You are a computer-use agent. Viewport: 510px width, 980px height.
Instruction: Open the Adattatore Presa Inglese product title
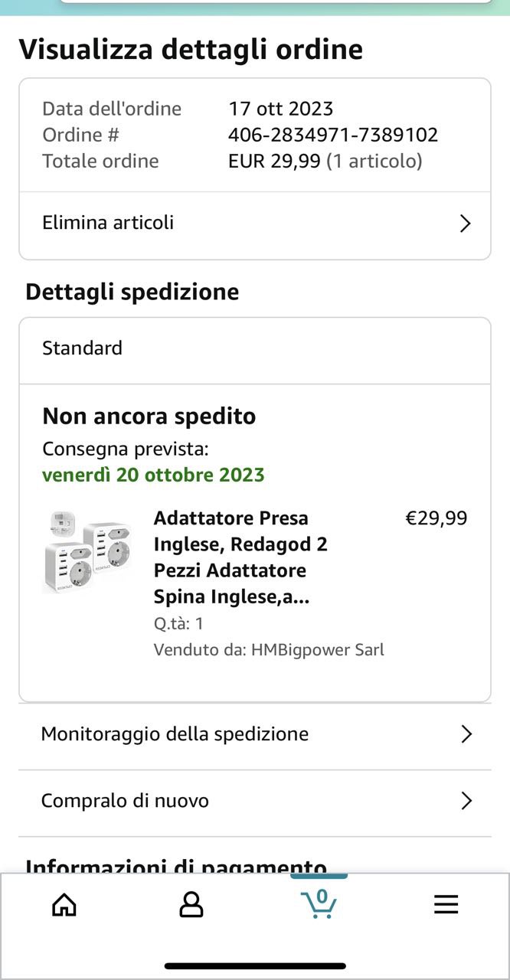240,557
